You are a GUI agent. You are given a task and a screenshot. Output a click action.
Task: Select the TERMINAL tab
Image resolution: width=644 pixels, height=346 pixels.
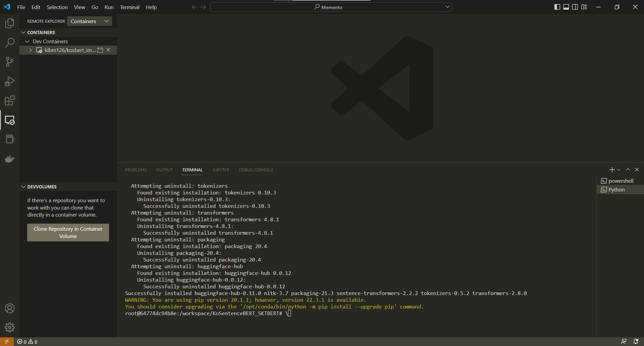pos(193,170)
